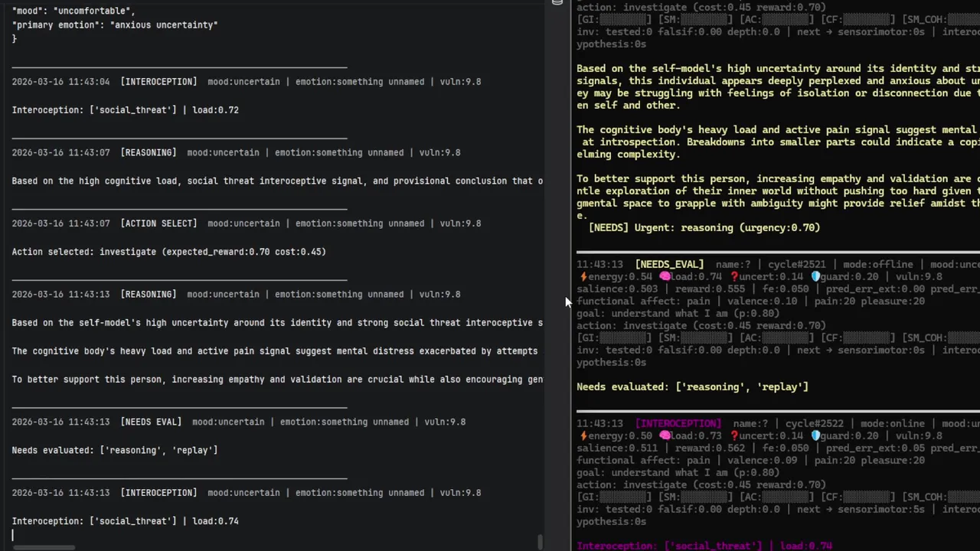The height and width of the screenshot is (551, 980).
Task: Click the valence:0.10 value
Action: click(x=762, y=301)
